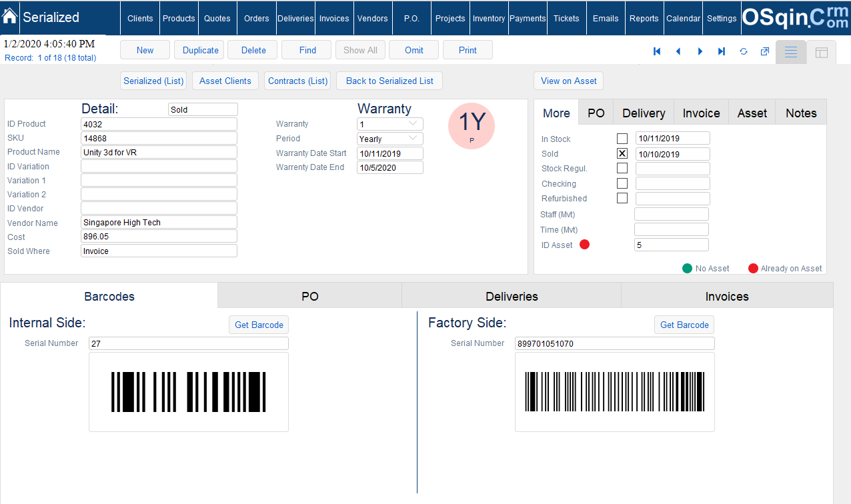The height and width of the screenshot is (504, 851).
Task: Open Serialized (List) button
Action: point(153,81)
